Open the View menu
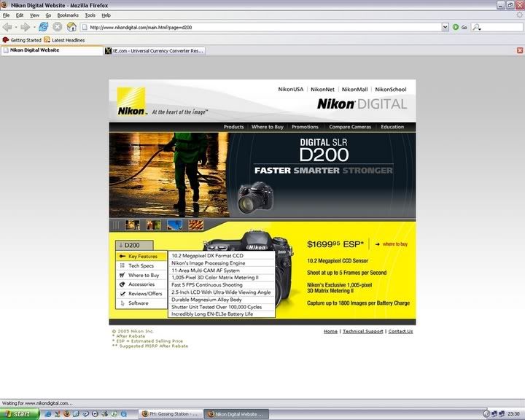 [34, 15]
